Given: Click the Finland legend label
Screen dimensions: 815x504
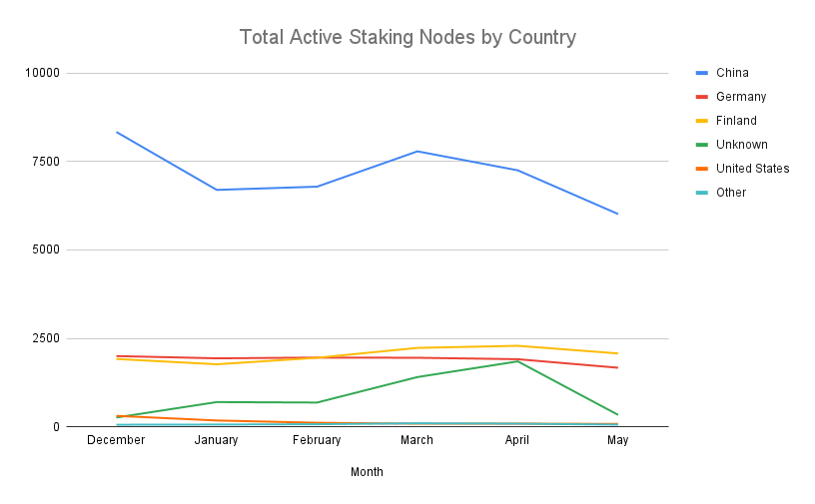Looking at the screenshot, I should (x=736, y=121).
